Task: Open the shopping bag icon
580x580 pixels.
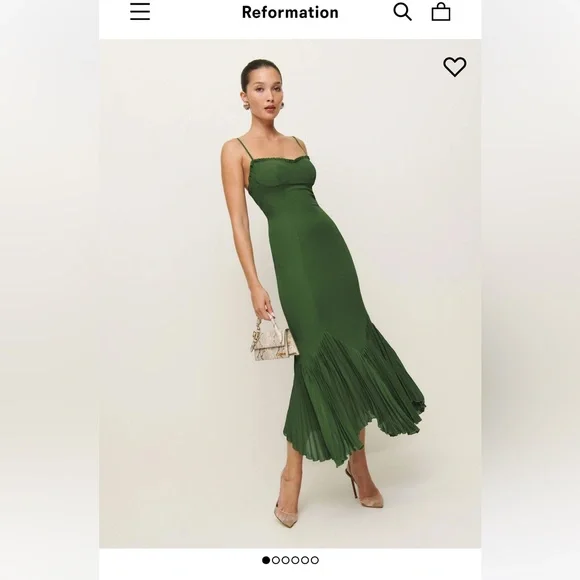Action: coord(441,12)
